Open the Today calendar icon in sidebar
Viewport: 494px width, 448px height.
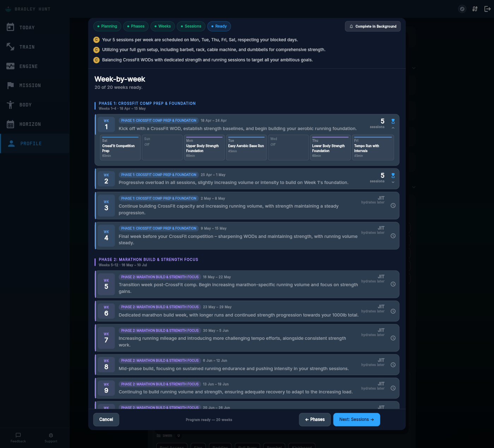click(x=11, y=27)
